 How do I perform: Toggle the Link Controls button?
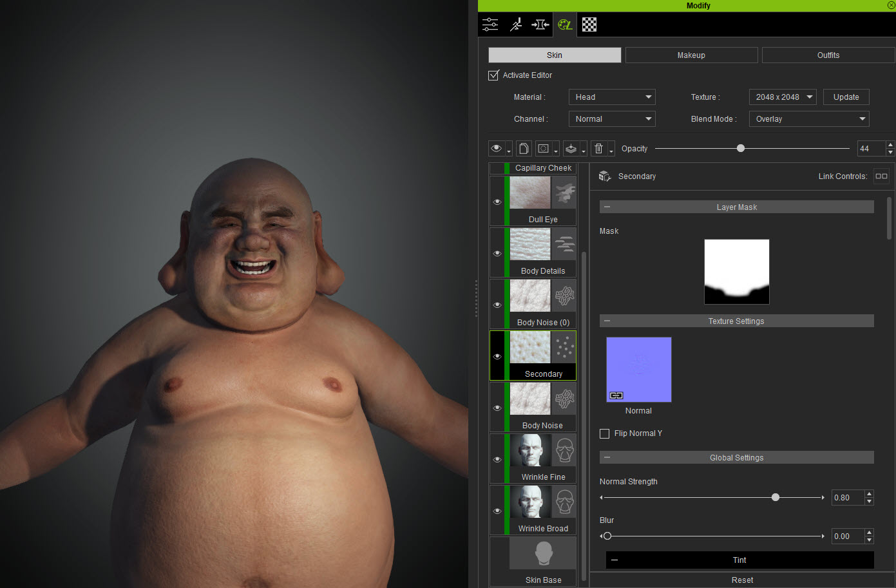point(881,176)
